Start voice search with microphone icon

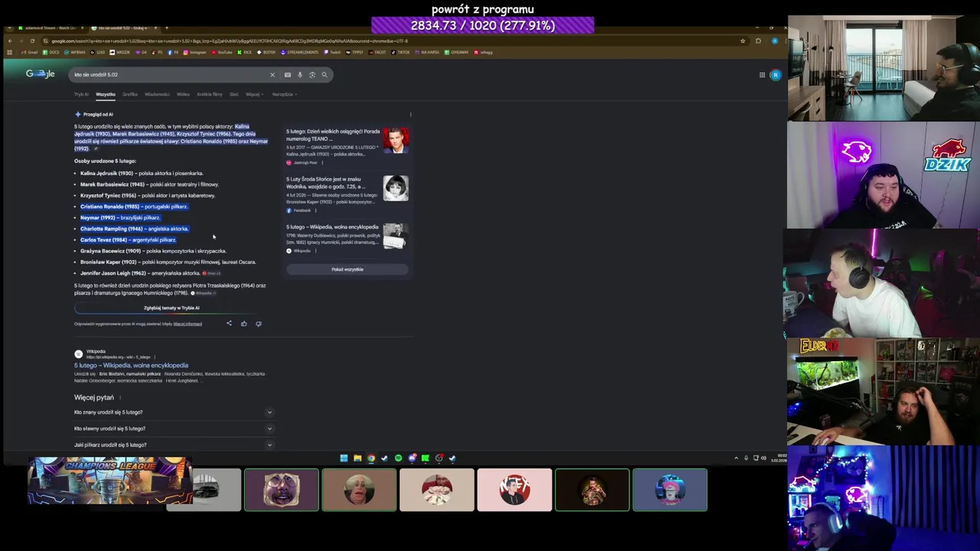click(299, 74)
